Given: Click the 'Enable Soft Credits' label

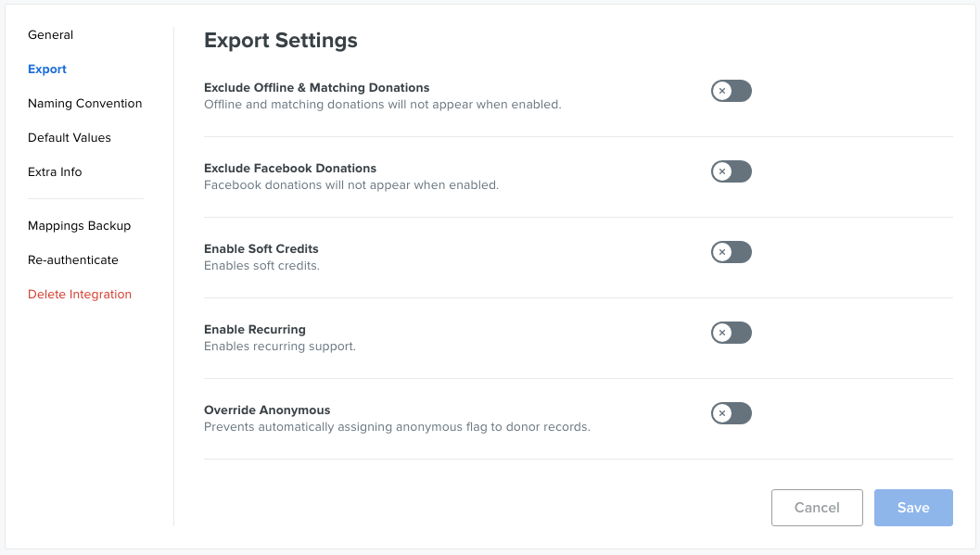Looking at the screenshot, I should coord(261,249).
